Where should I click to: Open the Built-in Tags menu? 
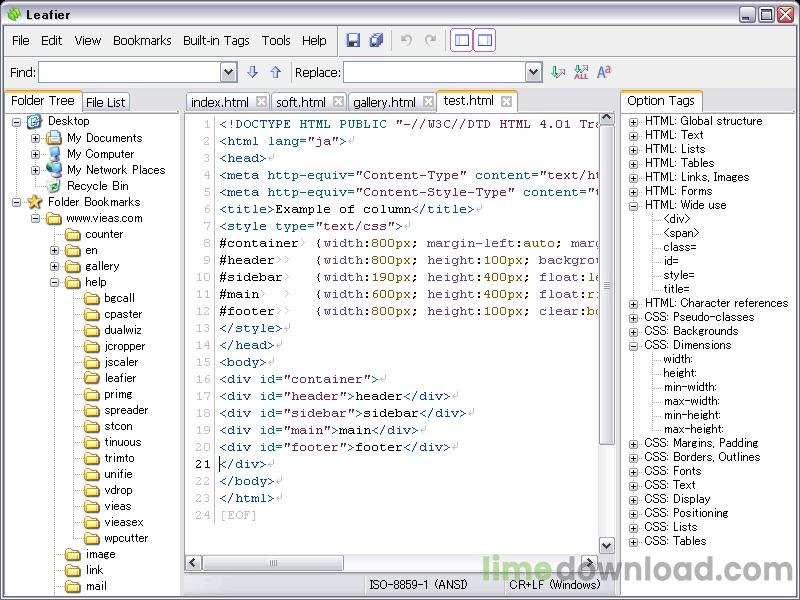216,41
